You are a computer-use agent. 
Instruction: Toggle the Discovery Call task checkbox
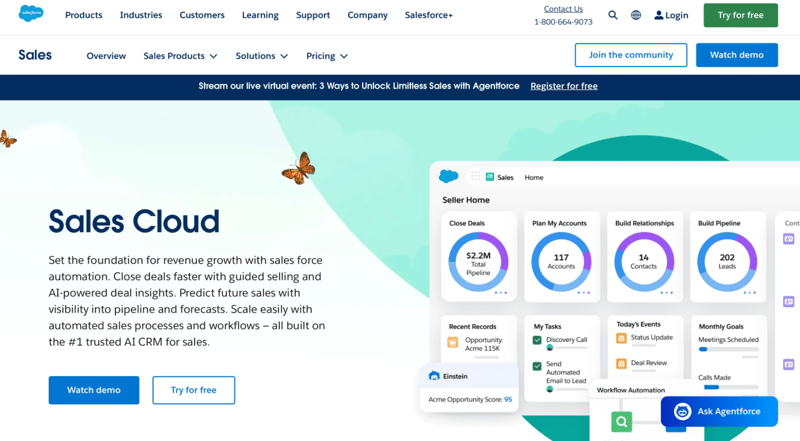pos(537,340)
